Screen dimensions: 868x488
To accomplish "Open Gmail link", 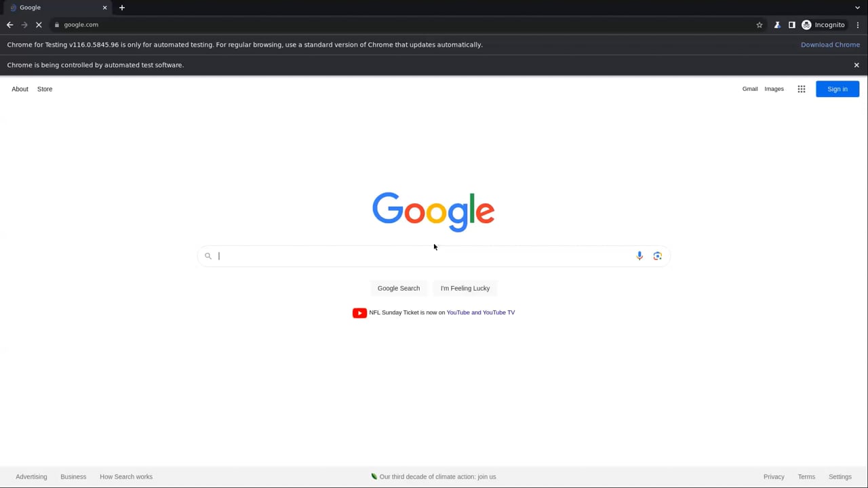I will (x=750, y=89).
